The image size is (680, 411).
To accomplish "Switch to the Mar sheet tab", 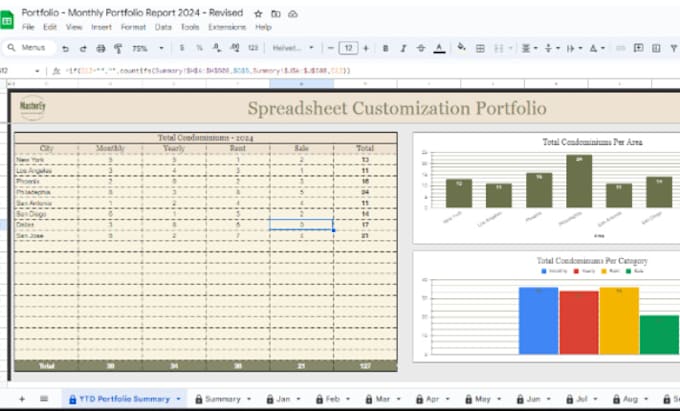I will pos(382,399).
